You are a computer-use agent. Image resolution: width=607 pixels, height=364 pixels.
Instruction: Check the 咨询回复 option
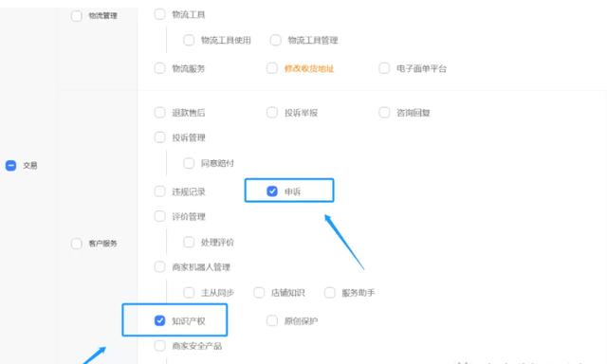(x=384, y=113)
